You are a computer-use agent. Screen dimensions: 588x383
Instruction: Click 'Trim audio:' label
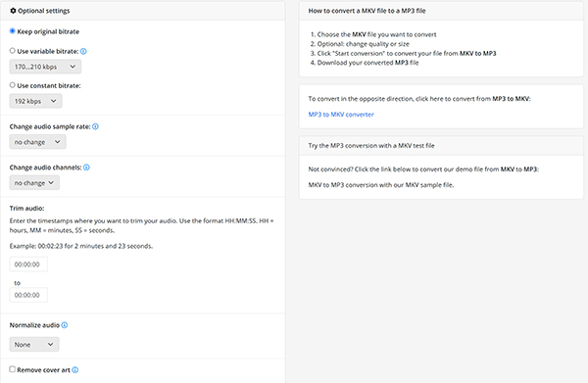pyautogui.click(x=26, y=208)
